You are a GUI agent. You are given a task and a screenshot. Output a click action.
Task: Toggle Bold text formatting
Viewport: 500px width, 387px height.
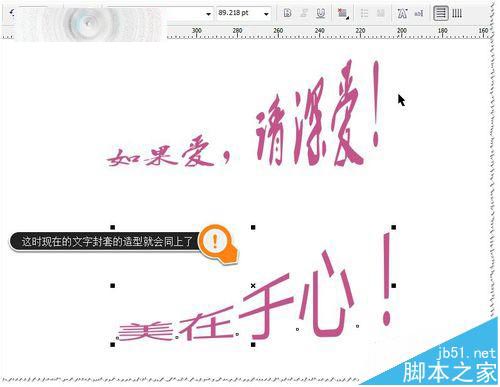click(x=287, y=13)
